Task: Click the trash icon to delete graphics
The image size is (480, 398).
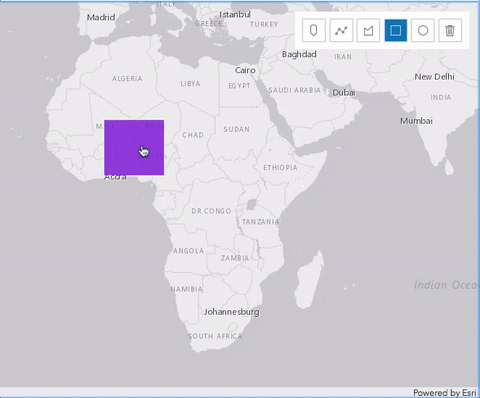Action: pyautogui.click(x=450, y=30)
